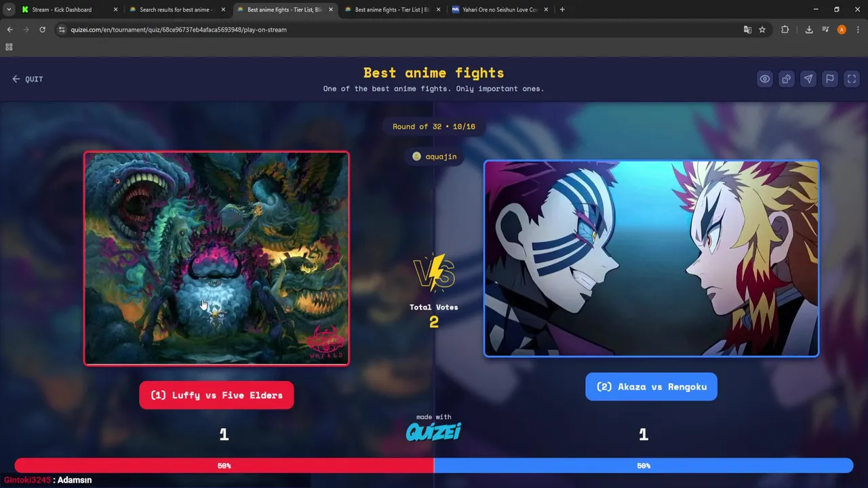Go forward in browser history
The image size is (868, 488).
pyautogui.click(x=26, y=30)
